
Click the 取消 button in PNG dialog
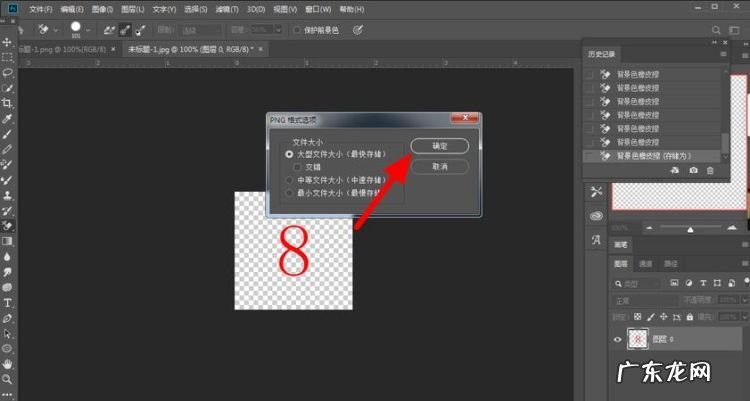(x=439, y=166)
